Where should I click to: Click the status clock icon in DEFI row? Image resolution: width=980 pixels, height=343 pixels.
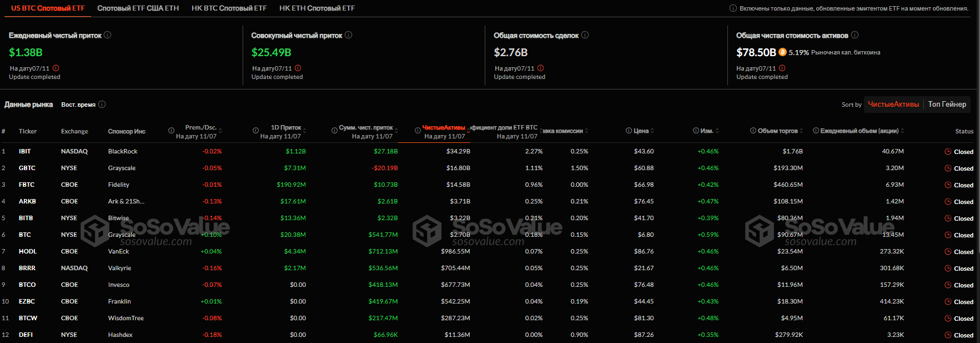(948, 335)
